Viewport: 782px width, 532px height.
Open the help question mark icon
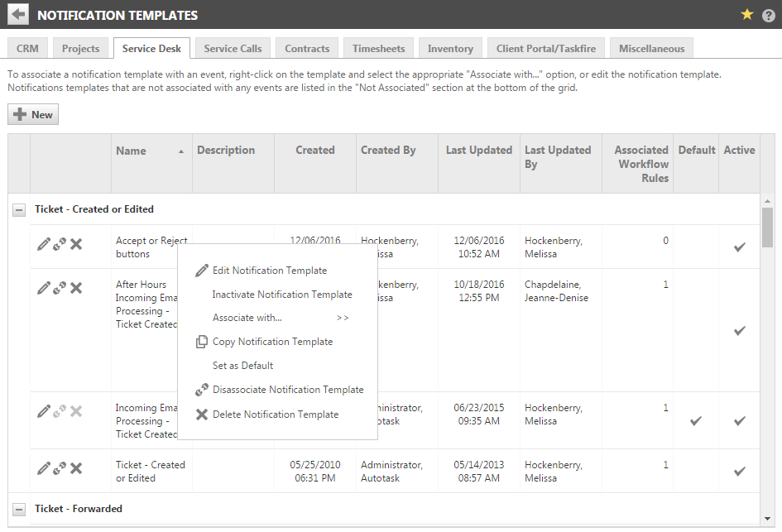pos(769,15)
